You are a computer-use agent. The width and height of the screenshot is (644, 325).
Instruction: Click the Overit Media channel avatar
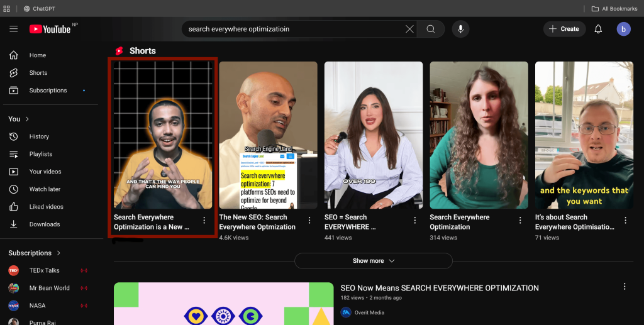click(x=346, y=312)
